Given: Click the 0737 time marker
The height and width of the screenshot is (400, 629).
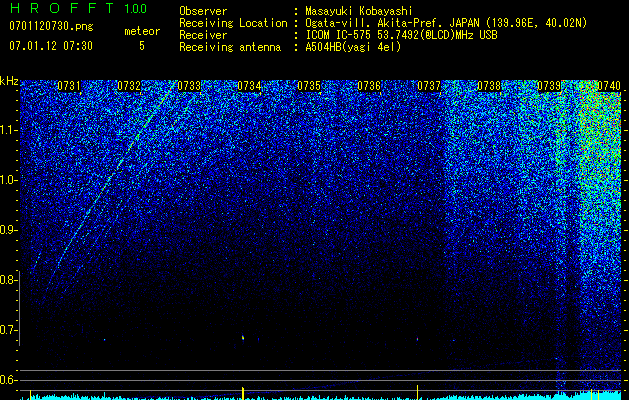Looking at the screenshot, I should point(429,86).
